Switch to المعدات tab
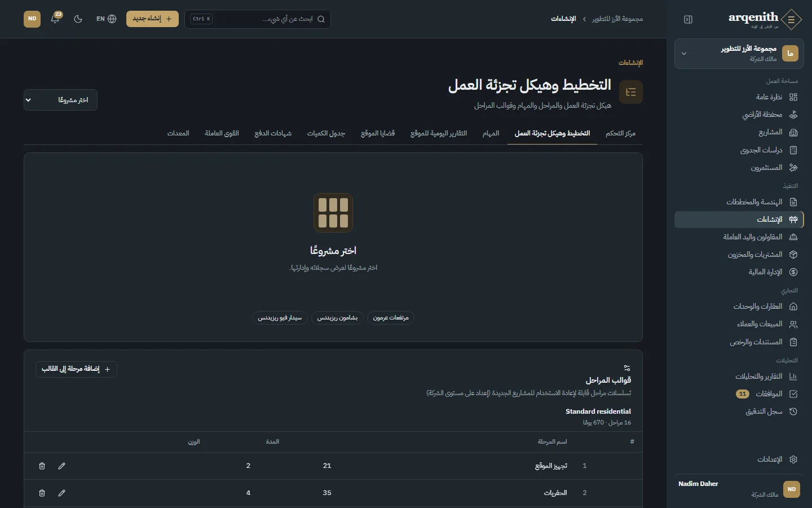The image size is (812, 508). tap(178, 133)
